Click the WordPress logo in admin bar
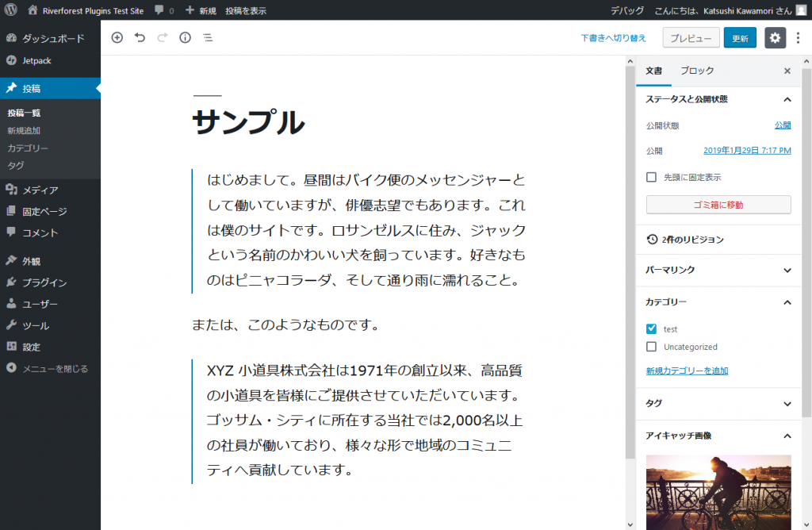 click(x=10, y=10)
